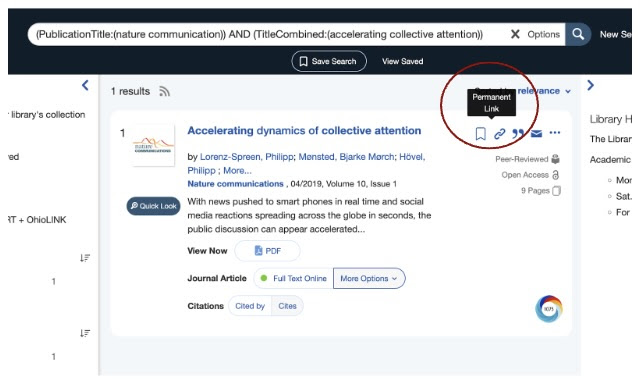Viewport: 642px width, 385px height.
Task: Collapse the left filter panel arrow
Action: pyautogui.click(x=85, y=85)
